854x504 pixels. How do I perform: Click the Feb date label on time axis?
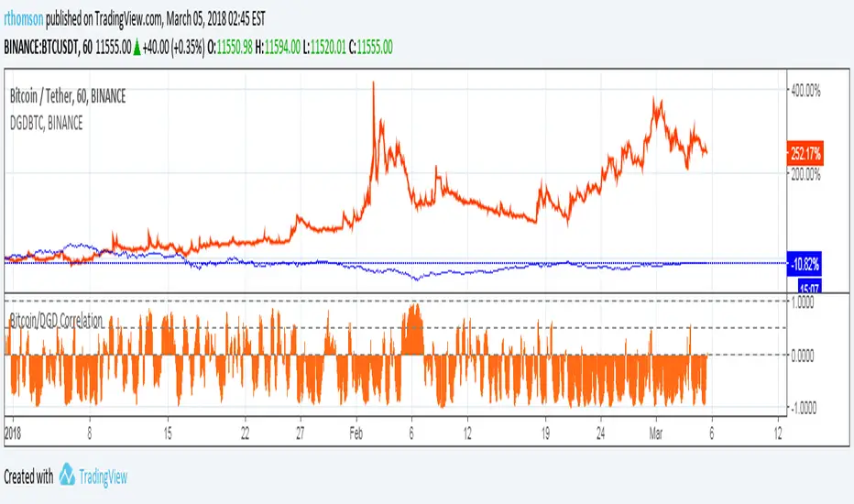click(x=356, y=433)
